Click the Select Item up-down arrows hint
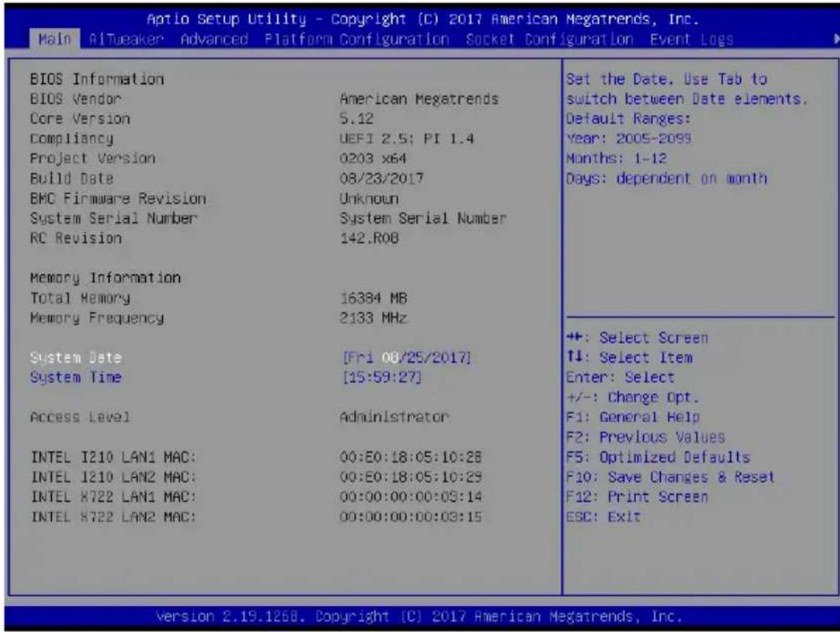This screenshot has width=840, height=632. (x=629, y=357)
